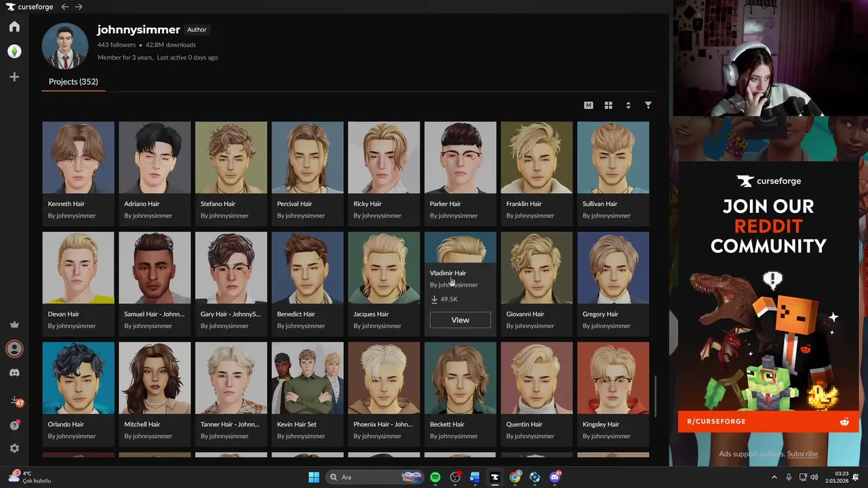The width and height of the screenshot is (868, 488).
Task: Open Jacques Hair thumbnail
Action: click(x=384, y=268)
